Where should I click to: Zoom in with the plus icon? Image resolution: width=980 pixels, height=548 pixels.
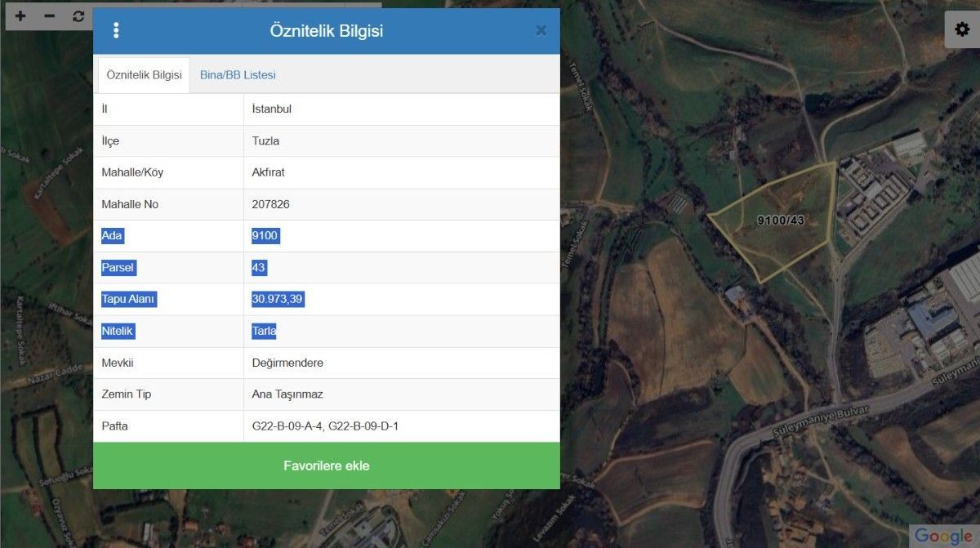pyautogui.click(x=21, y=16)
